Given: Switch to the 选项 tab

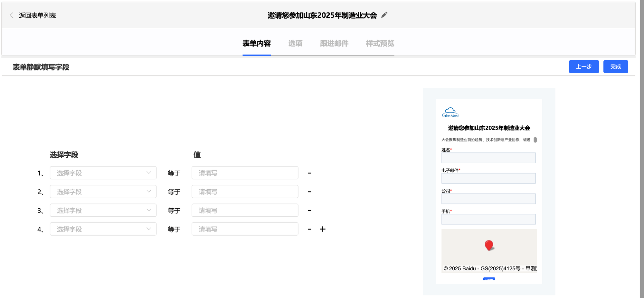Looking at the screenshot, I should point(295,43).
